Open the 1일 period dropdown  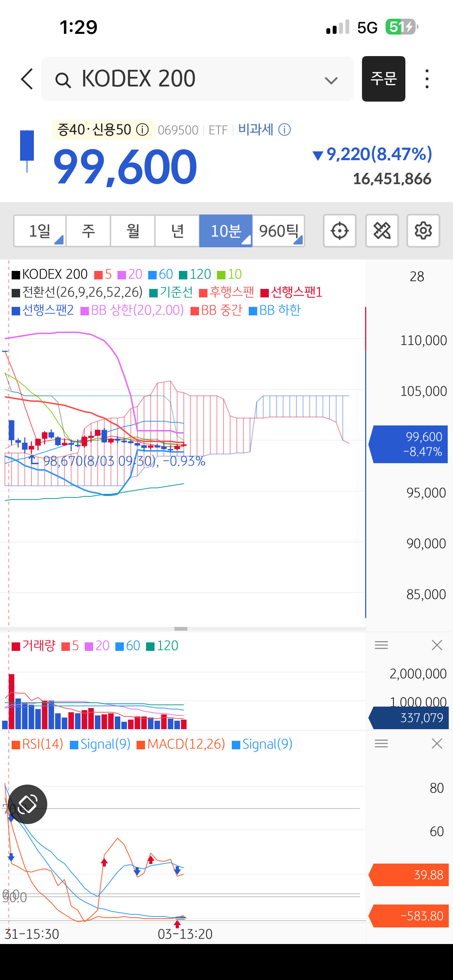[x=40, y=231]
